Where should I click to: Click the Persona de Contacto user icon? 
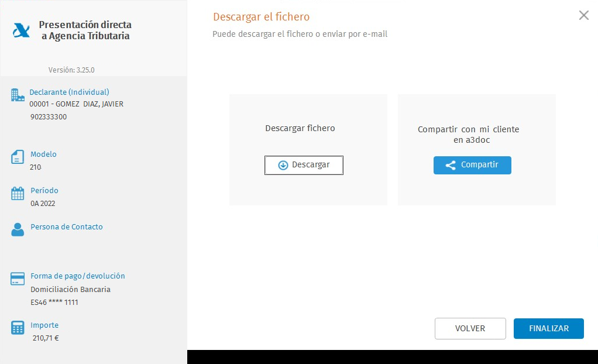(x=18, y=229)
